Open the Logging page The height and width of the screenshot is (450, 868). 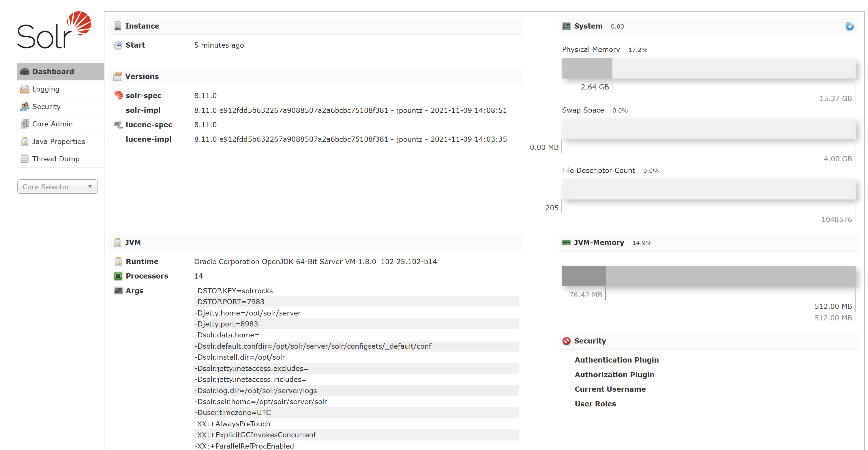tap(60, 89)
